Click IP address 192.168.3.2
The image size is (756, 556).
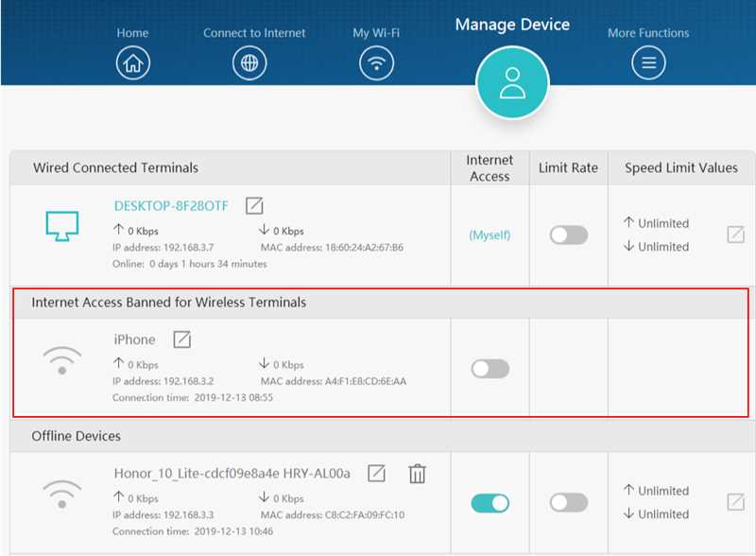tap(163, 381)
